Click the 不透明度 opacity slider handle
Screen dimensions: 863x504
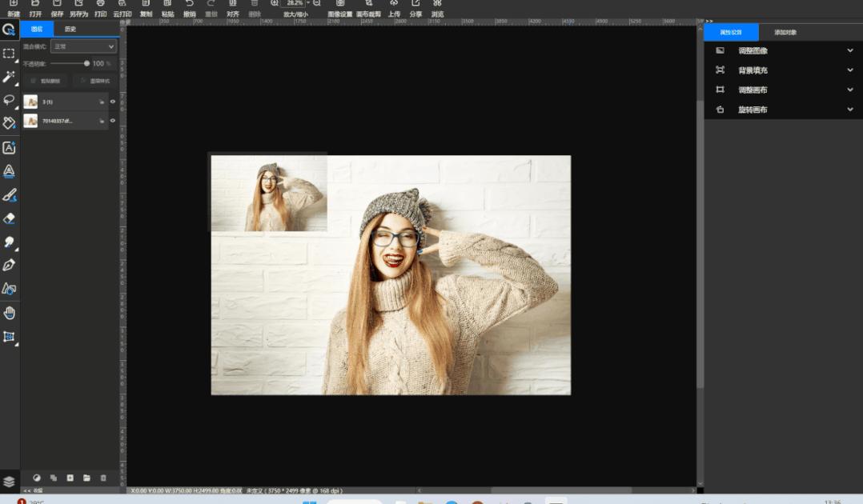(x=86, y=63)
